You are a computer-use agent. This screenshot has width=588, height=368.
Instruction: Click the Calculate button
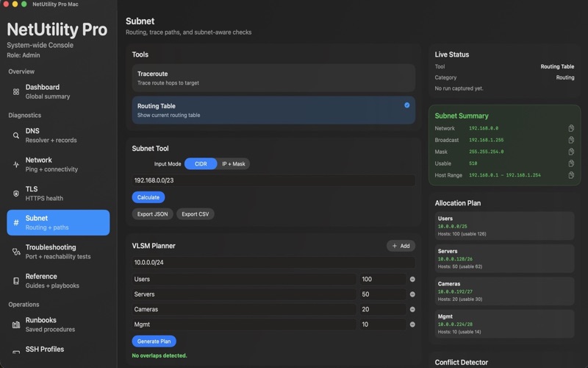click(148, 197)
